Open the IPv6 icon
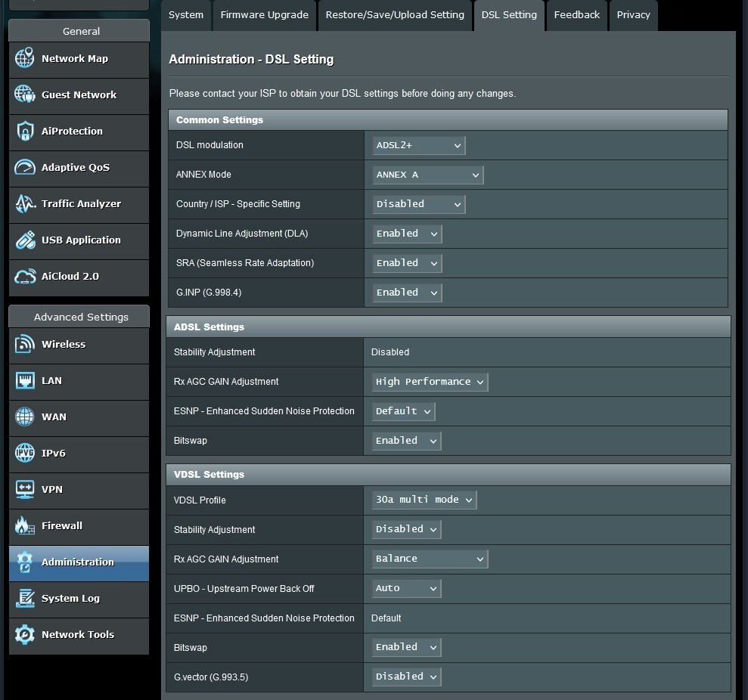Image resolution: width=748 pixels, height=700 pixels. [x=24, y=453]
